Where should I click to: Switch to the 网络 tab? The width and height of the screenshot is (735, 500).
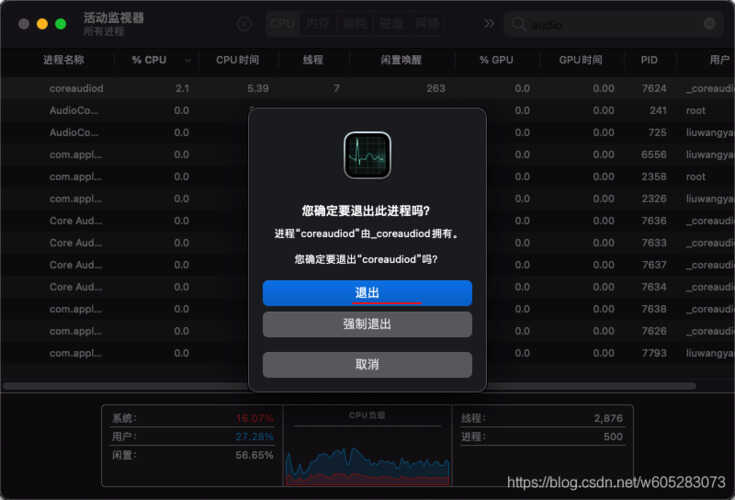click(x=427, y=23)
